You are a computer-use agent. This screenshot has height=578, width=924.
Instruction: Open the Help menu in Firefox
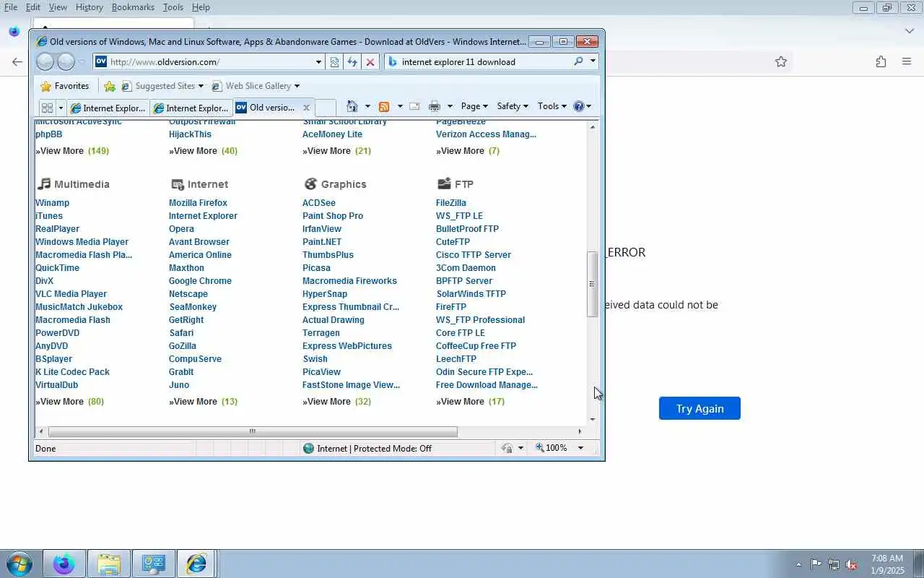[x=201, y=7]
